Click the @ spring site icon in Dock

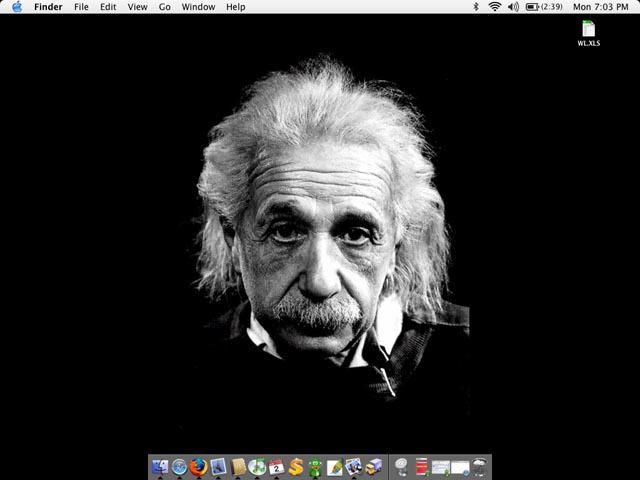[402, 467]
